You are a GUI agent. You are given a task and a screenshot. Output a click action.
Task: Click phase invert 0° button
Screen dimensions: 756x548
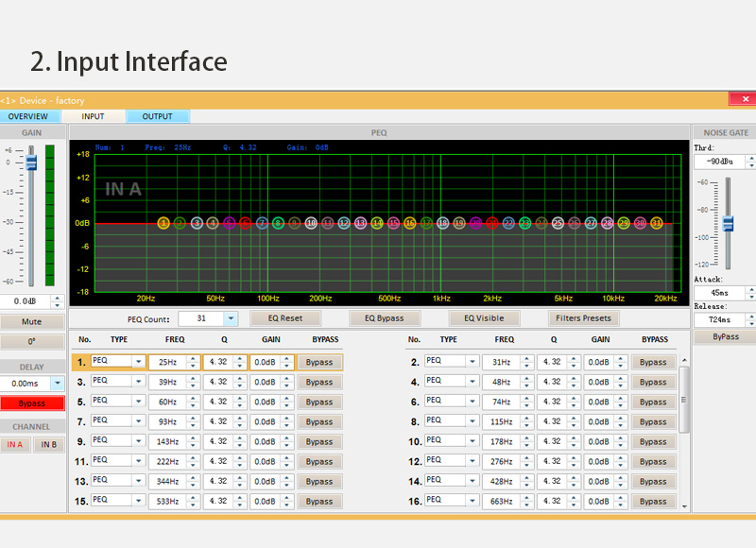[x=31, y=341]
